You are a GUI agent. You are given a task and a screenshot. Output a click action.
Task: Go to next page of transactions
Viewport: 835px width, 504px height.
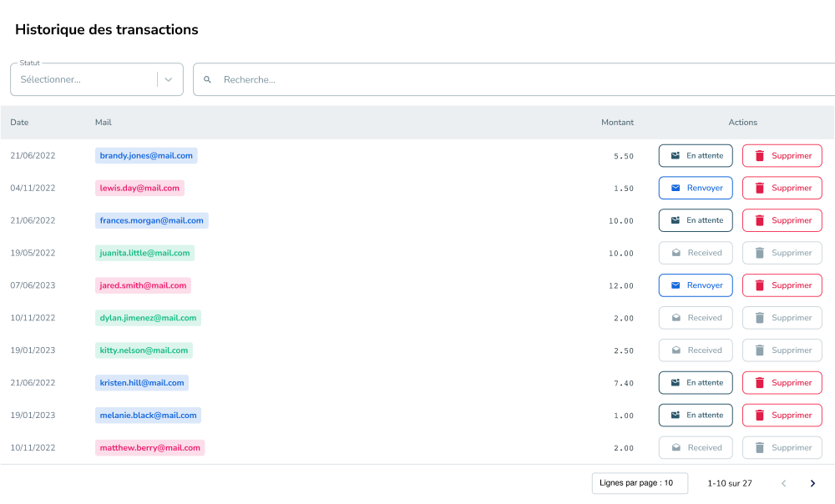coord(812,483)
